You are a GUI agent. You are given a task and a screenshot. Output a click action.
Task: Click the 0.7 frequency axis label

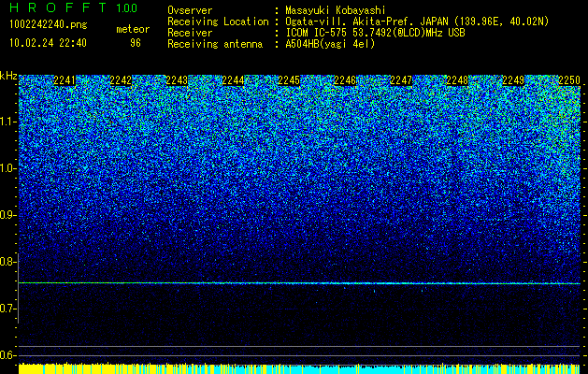(x=8, y=309)
